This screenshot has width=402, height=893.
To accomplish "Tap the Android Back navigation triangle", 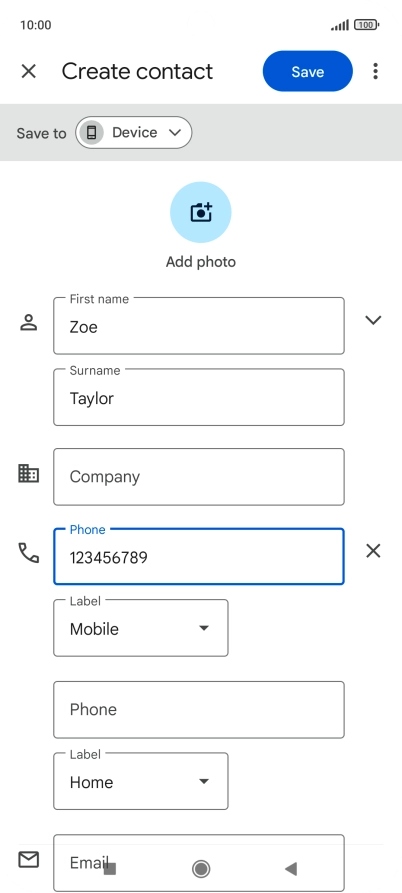I will pos(291,869).
